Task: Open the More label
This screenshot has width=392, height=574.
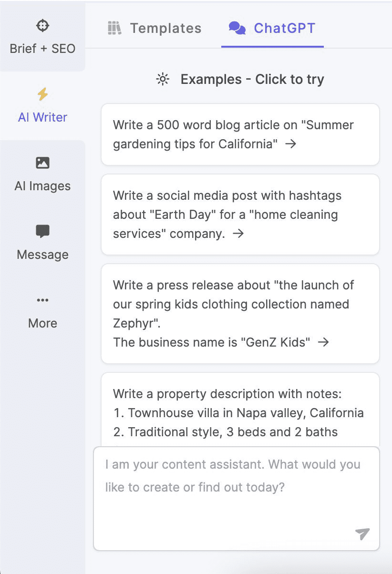Action: coord(42,323)
